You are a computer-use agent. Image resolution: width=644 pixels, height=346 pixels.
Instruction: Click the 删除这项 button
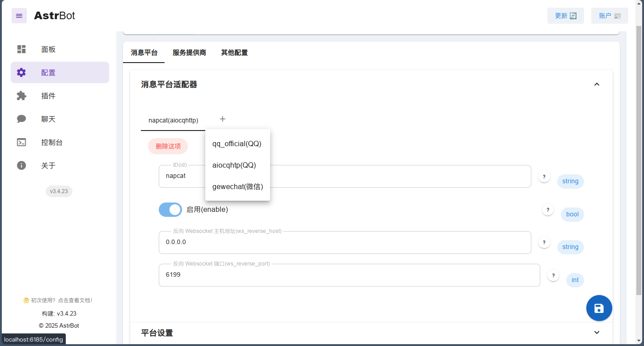(x=168, y=146)
